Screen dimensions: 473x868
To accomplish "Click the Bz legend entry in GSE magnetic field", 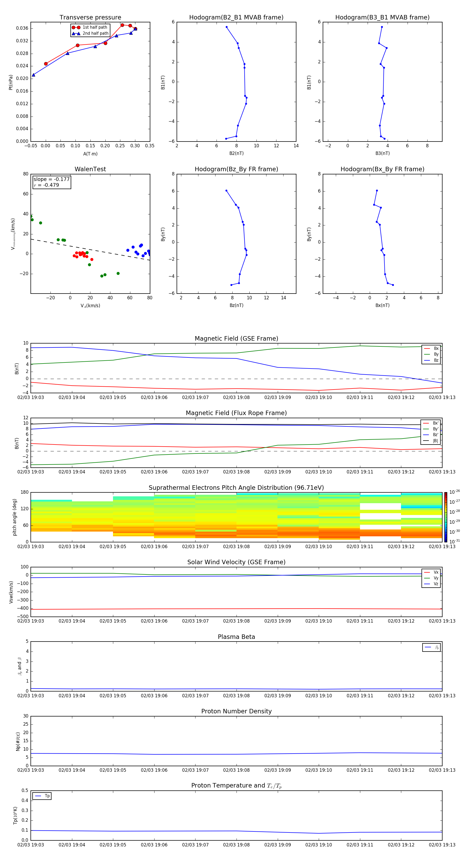I will (431, 360).
